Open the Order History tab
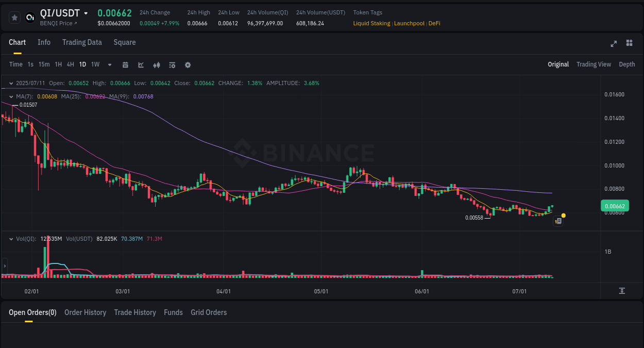This screenshot has width=644, height=348. 85,312
